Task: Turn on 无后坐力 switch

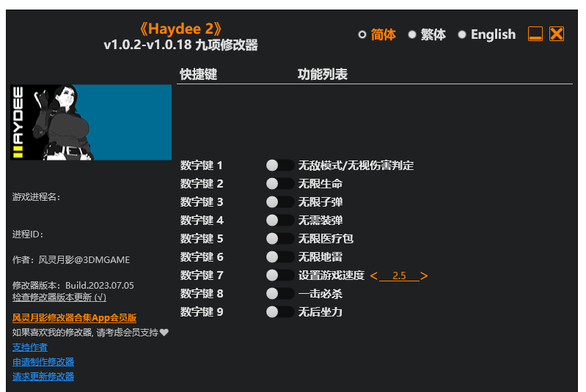Action: (280, 311)
